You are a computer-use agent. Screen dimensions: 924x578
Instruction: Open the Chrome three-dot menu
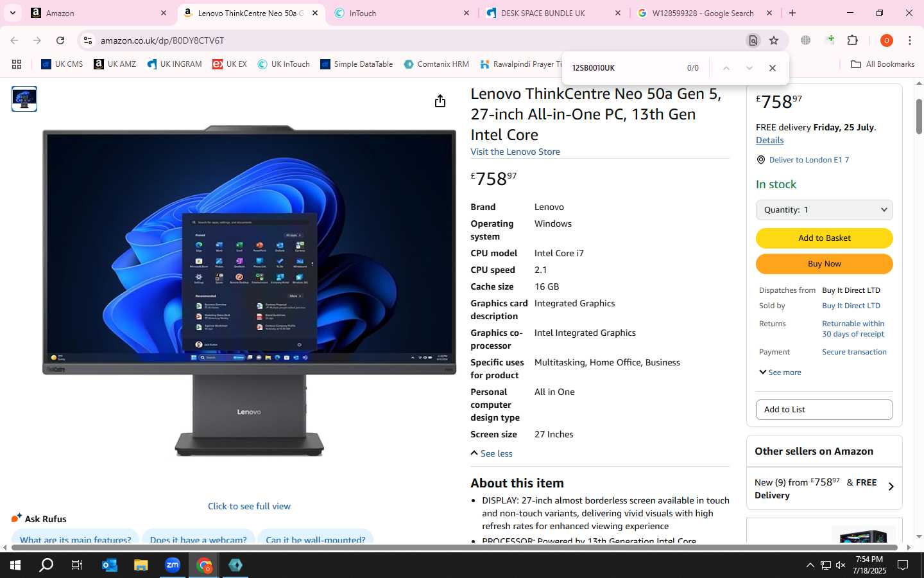click(910, 40)
